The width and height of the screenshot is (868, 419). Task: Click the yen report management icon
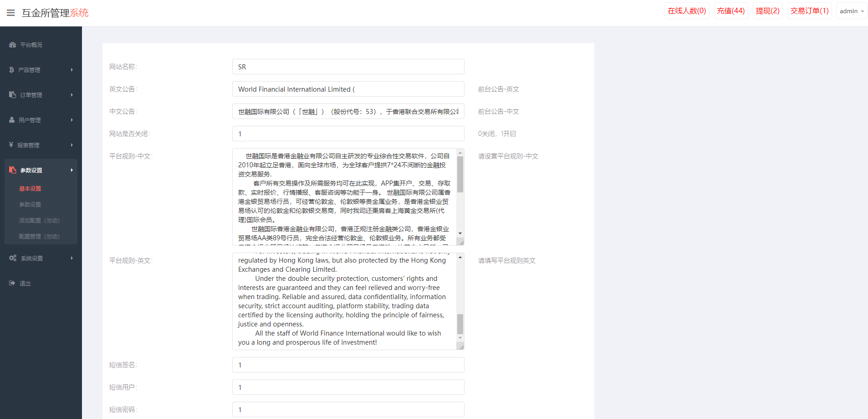[11, 145]
